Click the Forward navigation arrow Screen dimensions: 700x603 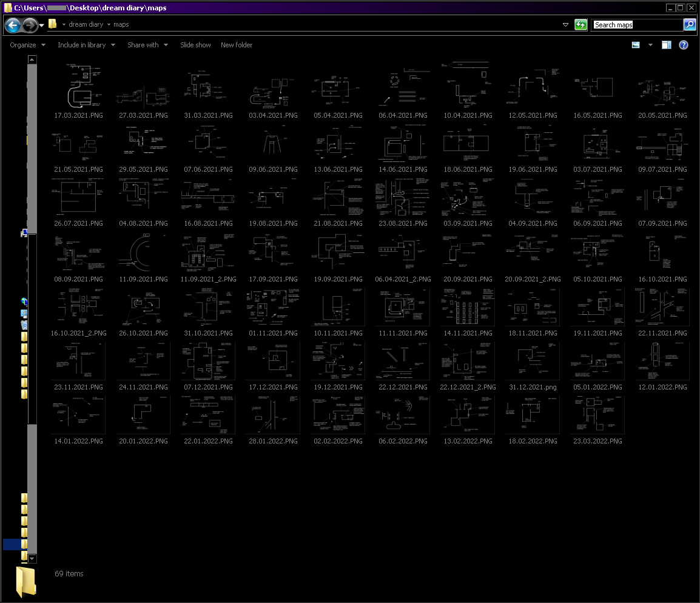click(30, 25)
